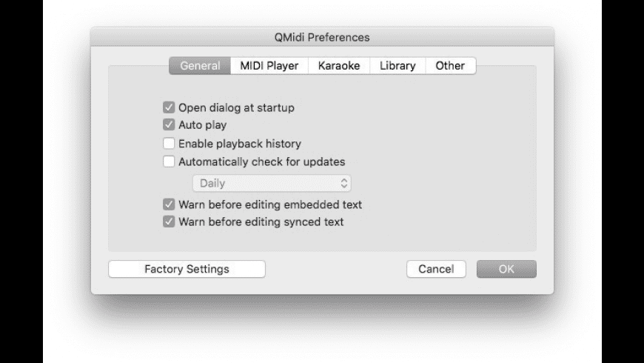This screenshot has height=363, width=644.
Task: Click the 'Automatically check for updates' label text
Action: 261,161
